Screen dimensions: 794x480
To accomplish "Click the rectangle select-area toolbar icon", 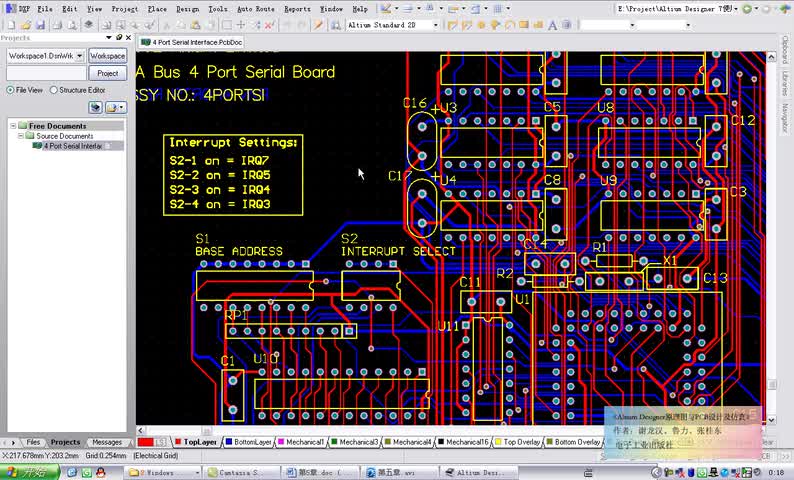I will pos(226,25).
